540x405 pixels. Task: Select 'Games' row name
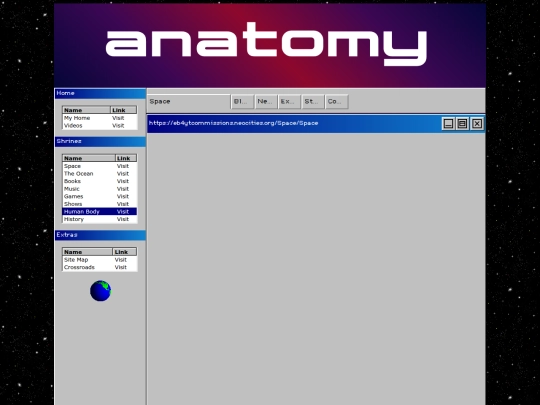(73, 196)
